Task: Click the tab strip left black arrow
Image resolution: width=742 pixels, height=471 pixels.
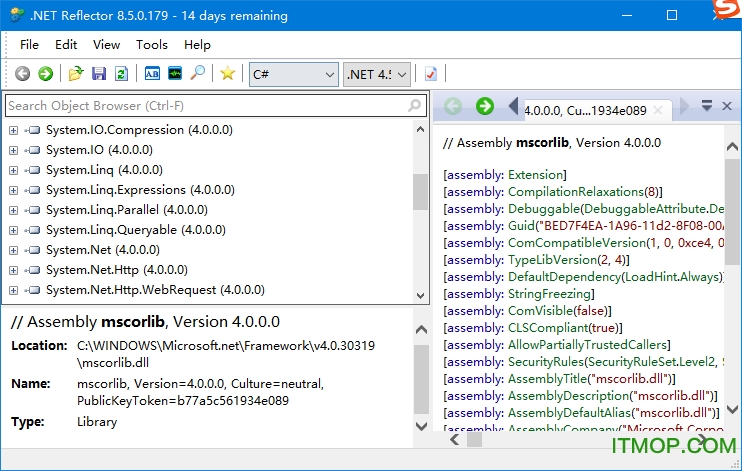Action: 513,106
